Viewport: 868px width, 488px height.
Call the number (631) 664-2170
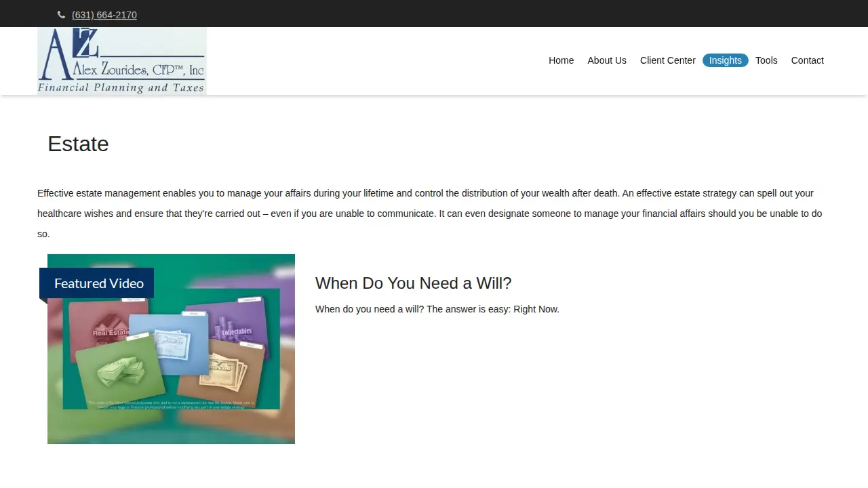(104, 15)
